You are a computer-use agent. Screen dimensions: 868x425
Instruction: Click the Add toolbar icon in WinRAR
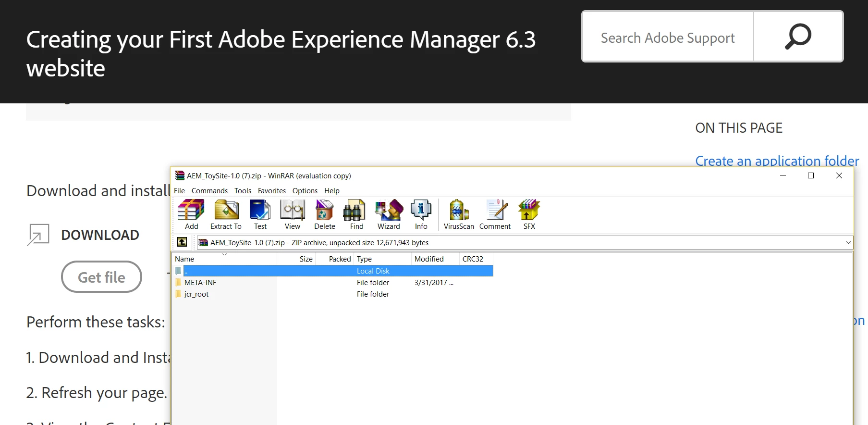[x=191, y=215]
